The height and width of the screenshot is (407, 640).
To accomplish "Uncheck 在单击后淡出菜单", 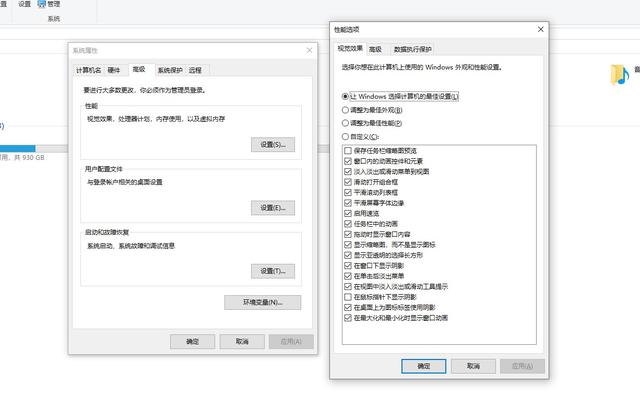I will tap(348, 276).
